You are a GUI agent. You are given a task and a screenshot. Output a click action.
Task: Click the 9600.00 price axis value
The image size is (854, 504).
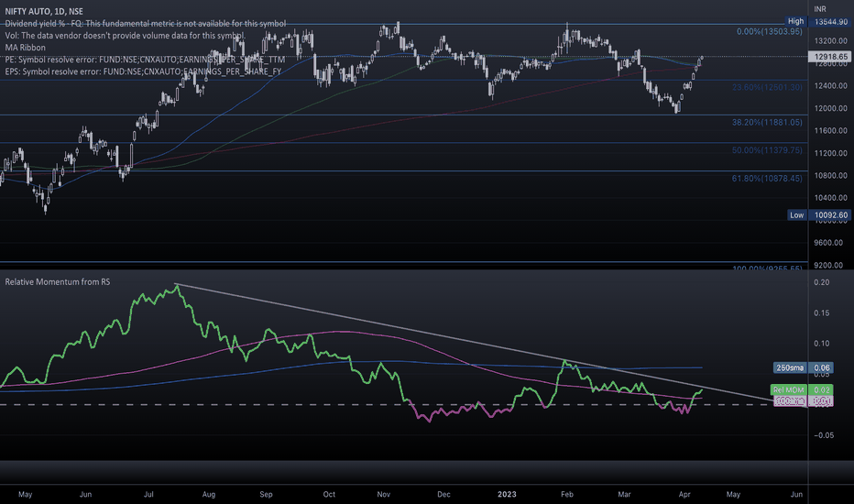coord(830,243)
